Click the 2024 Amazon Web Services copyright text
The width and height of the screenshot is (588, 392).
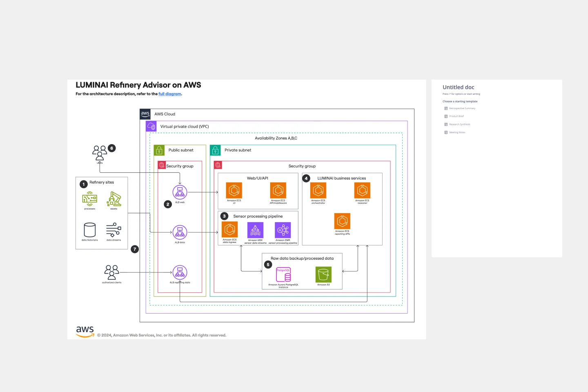click(162, 335)
